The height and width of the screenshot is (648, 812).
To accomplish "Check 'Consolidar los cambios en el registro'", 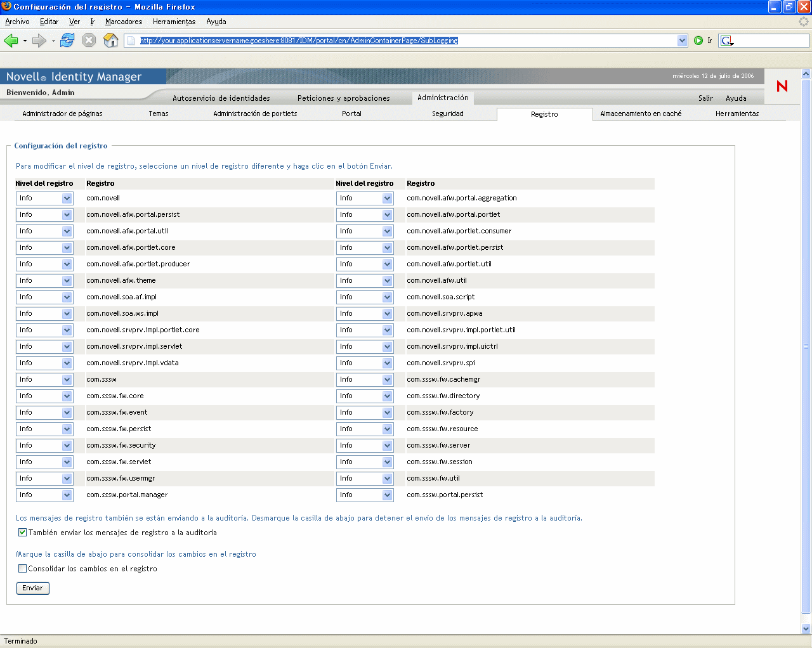I will [22, 569].
